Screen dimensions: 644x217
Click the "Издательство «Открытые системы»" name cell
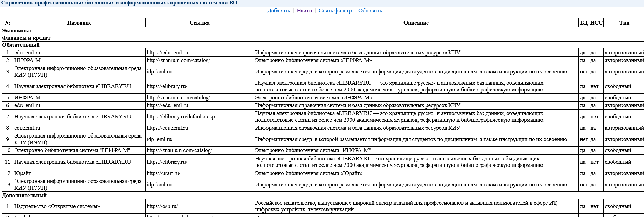79,206
